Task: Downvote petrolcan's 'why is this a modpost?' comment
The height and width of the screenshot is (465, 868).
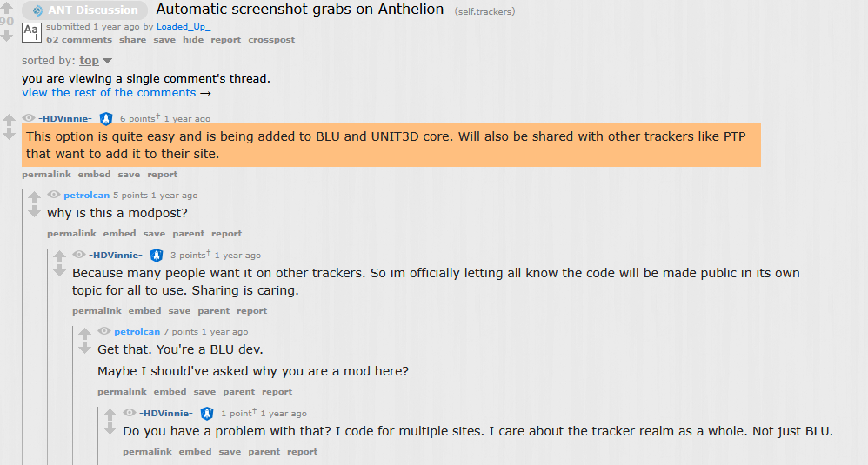Action: 34,211
